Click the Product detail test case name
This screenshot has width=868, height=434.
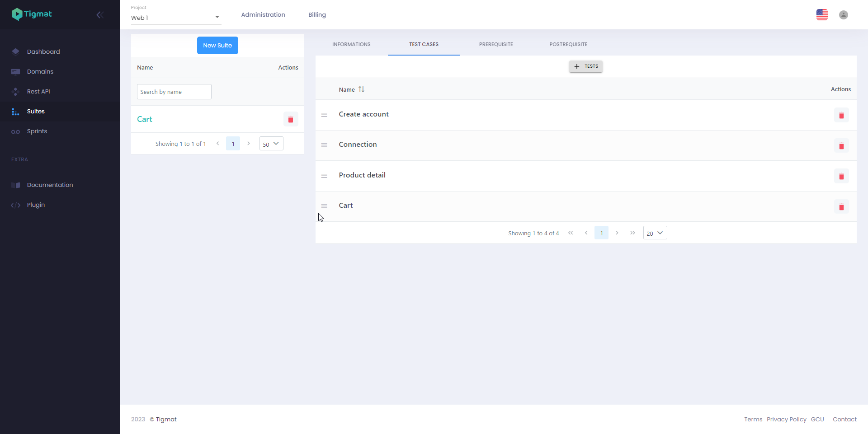pyautogui.click(x=362, y=175)
